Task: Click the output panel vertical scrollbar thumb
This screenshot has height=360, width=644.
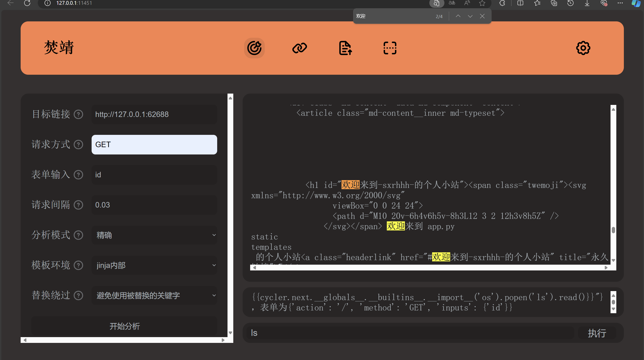Action: pyautogui.click(x=613, y=230)
